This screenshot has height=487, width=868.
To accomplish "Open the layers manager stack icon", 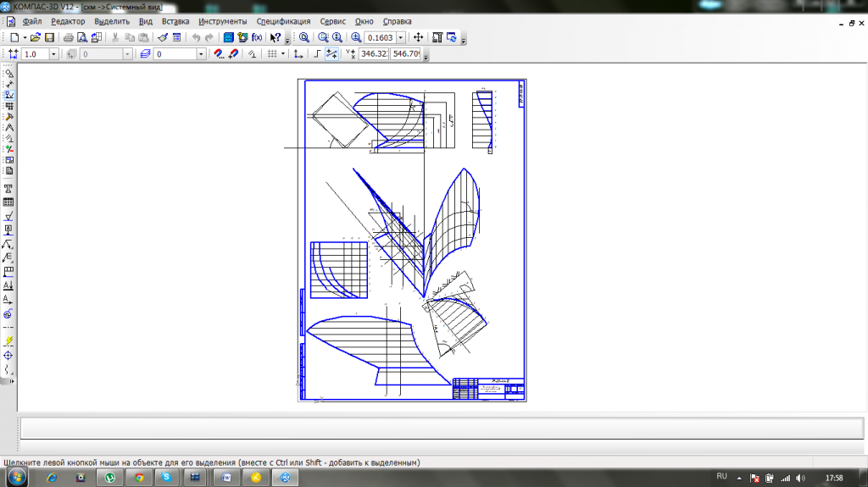I will [x=145, y=54].
